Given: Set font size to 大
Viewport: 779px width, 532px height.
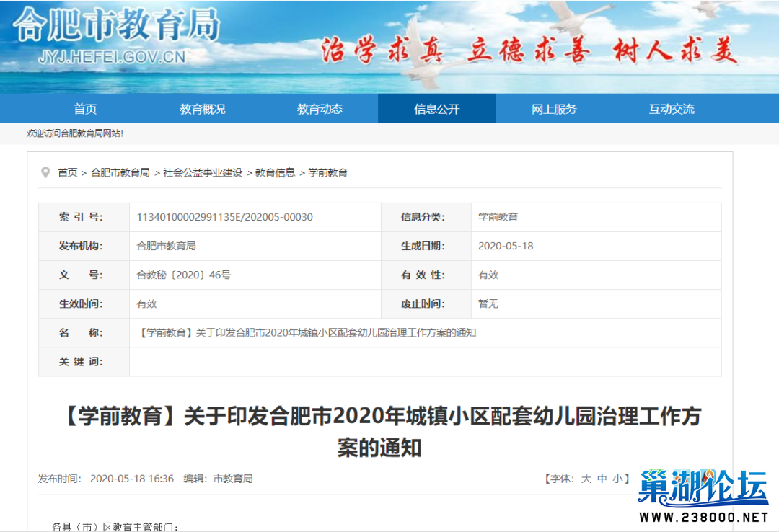Looking at the screenshot, I should click(586, 479).
